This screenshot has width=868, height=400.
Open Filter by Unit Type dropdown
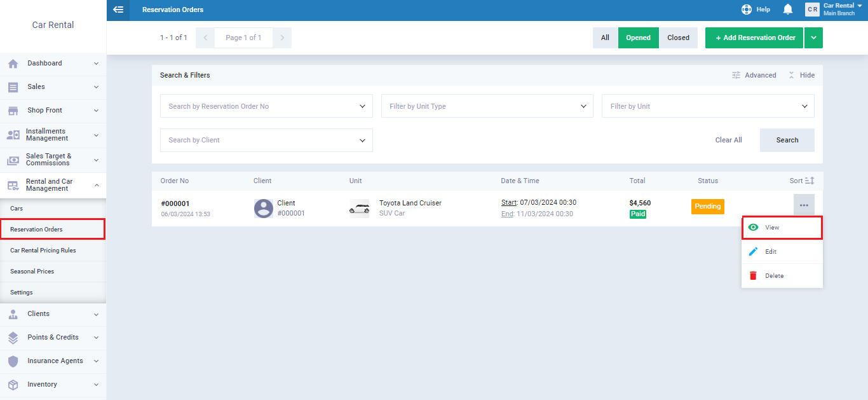487,106
